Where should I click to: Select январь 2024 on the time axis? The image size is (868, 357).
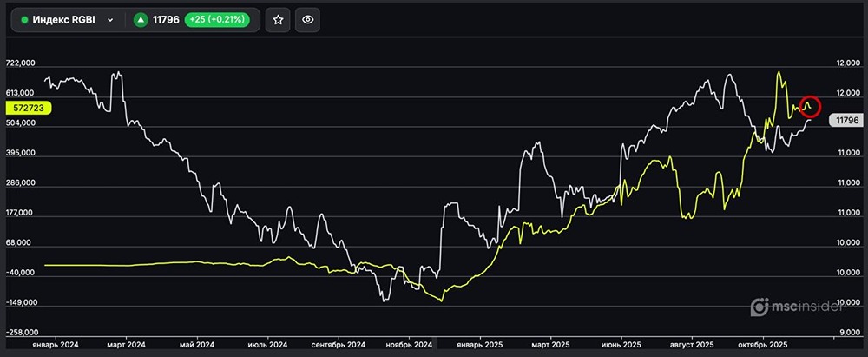tap(57, 344)
